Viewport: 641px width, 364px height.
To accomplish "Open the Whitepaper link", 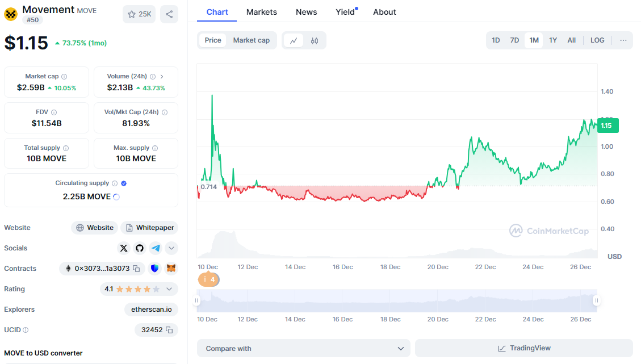I will 150,227.
